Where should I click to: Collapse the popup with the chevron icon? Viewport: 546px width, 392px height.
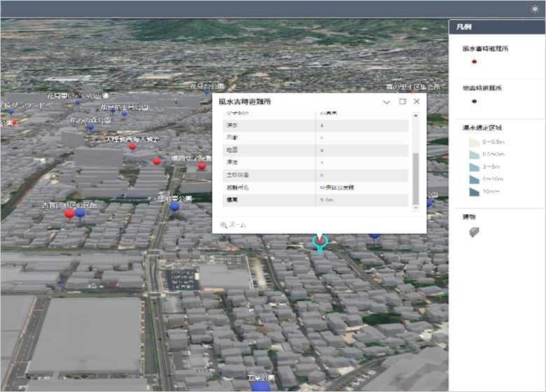386,102
